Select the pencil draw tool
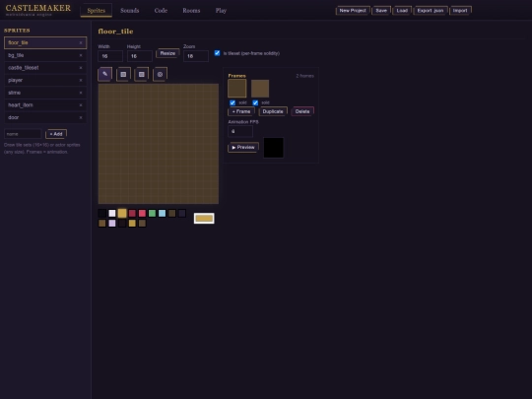 pyautogui.click(x=104, y=74)
